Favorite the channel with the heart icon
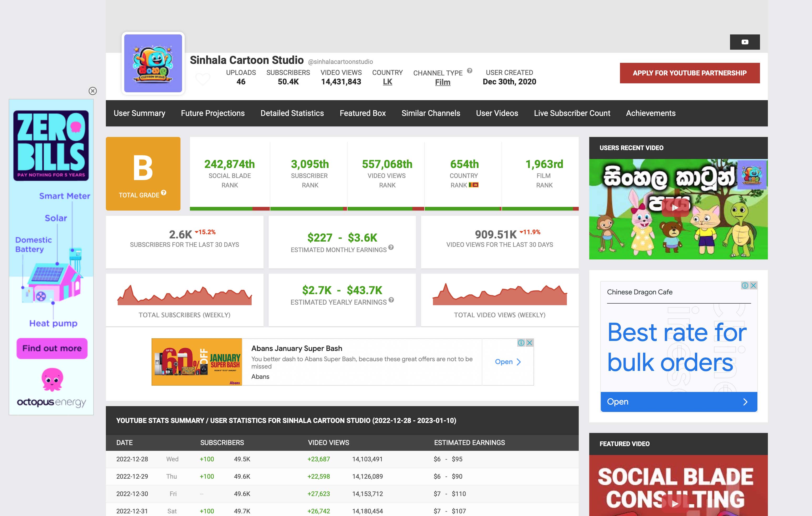 203,79
